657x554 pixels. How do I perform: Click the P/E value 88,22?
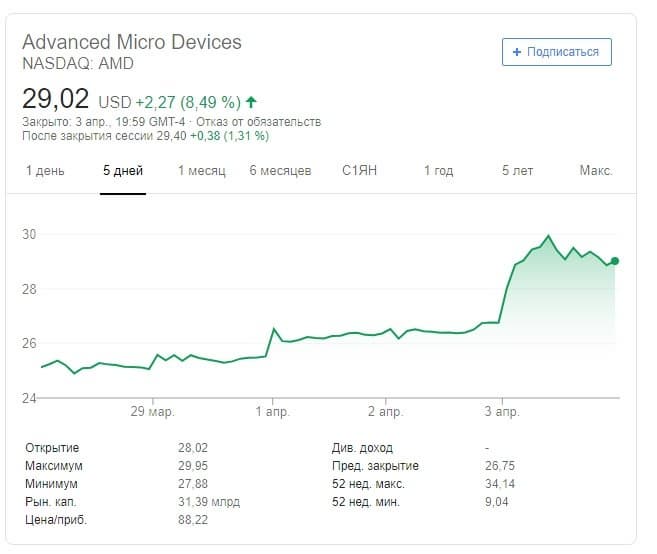(x=193, y=520)
